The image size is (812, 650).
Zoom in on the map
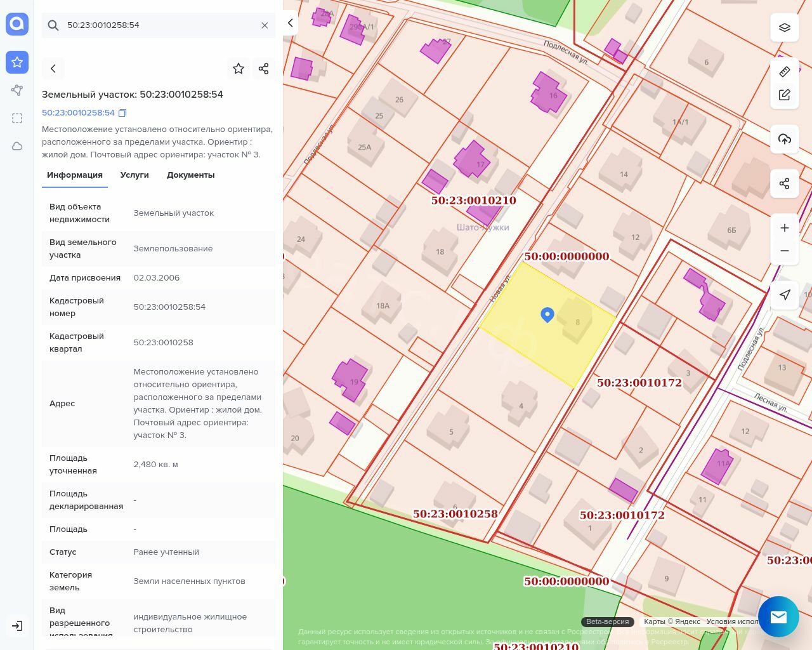pos(785,228)
